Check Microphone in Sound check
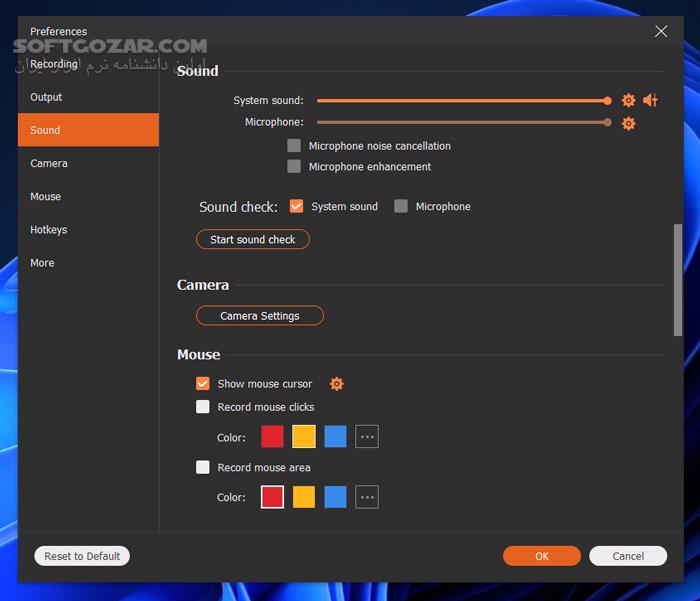This screenshot has height=601, width=700. [x=401, y=206]
